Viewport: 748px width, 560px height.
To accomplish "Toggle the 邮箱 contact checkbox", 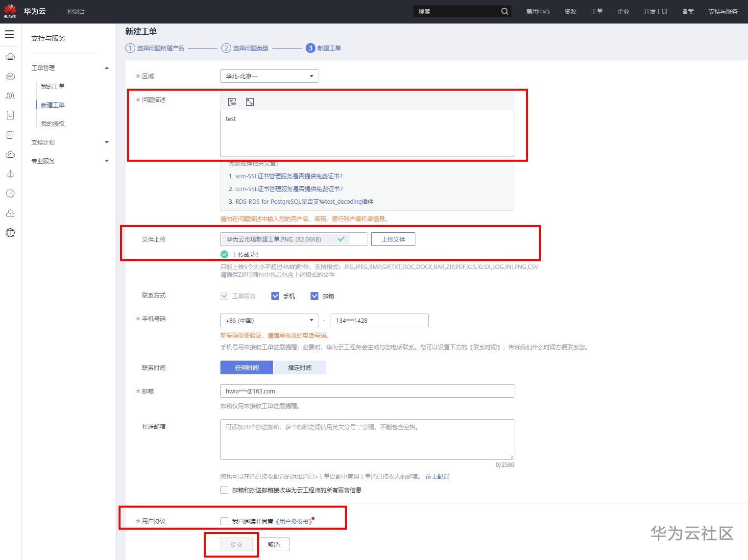I will tap(314, 296).
